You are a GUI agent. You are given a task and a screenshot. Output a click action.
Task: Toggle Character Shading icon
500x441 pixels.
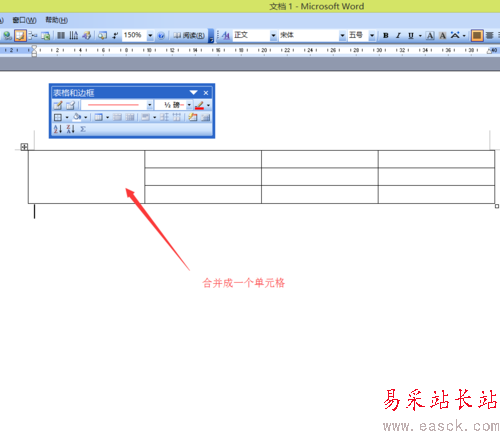443,35
